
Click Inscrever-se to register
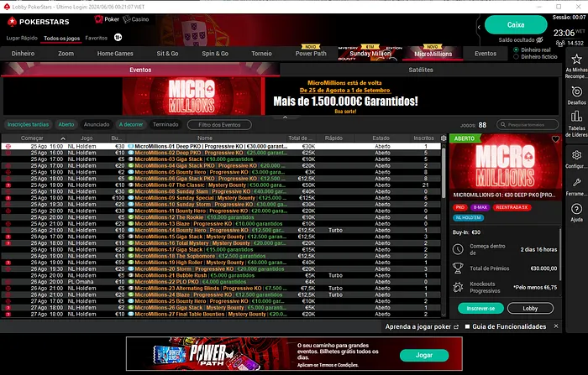click(x=480, y=309)
